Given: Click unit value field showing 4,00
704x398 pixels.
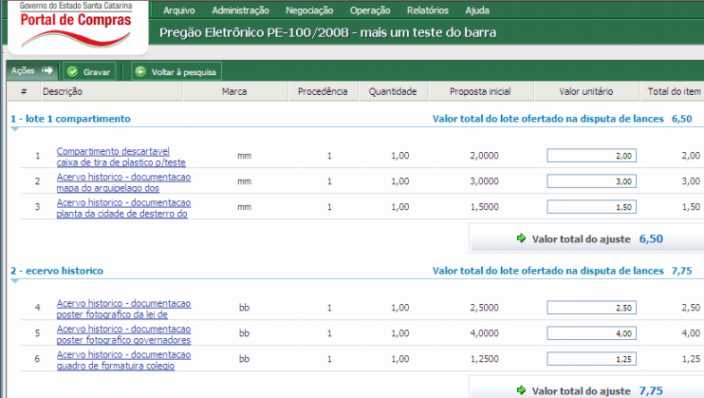Looking at the screenshot, I should pyautogui.click(x=591, y=333).
